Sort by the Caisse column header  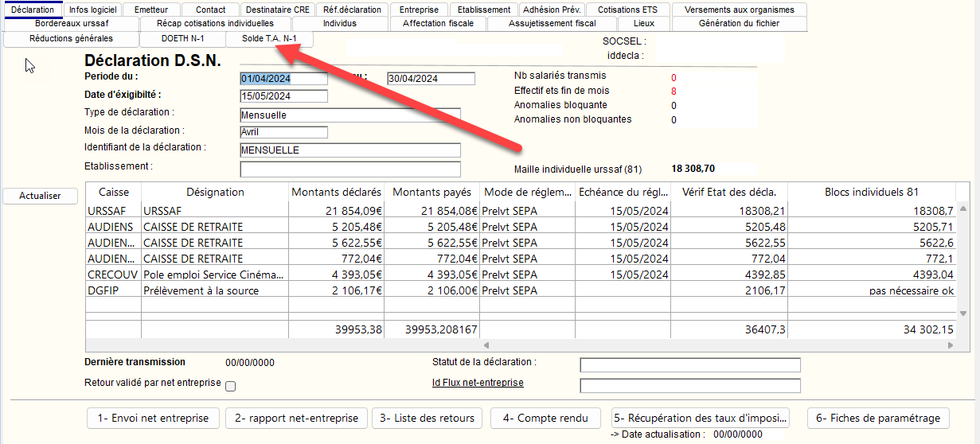tap(113, 192)
